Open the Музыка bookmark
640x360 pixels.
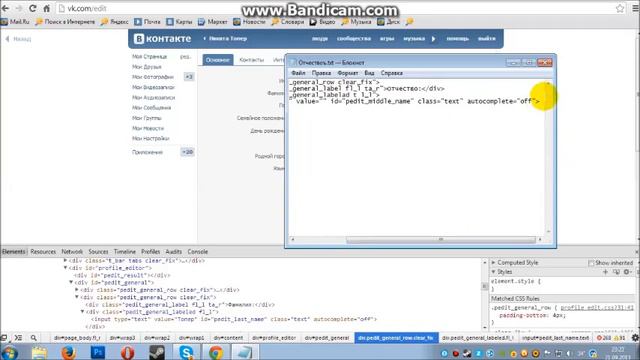[356, 22]
